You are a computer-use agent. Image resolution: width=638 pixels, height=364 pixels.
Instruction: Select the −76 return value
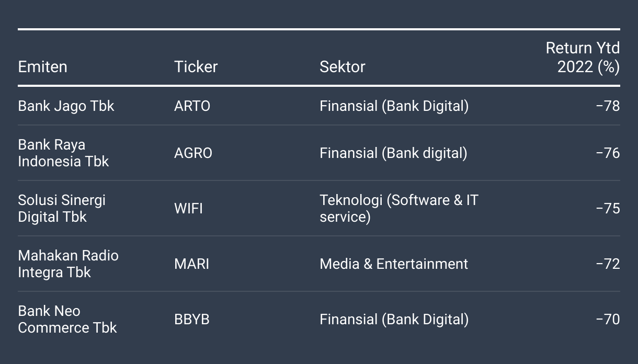[608, 153]
